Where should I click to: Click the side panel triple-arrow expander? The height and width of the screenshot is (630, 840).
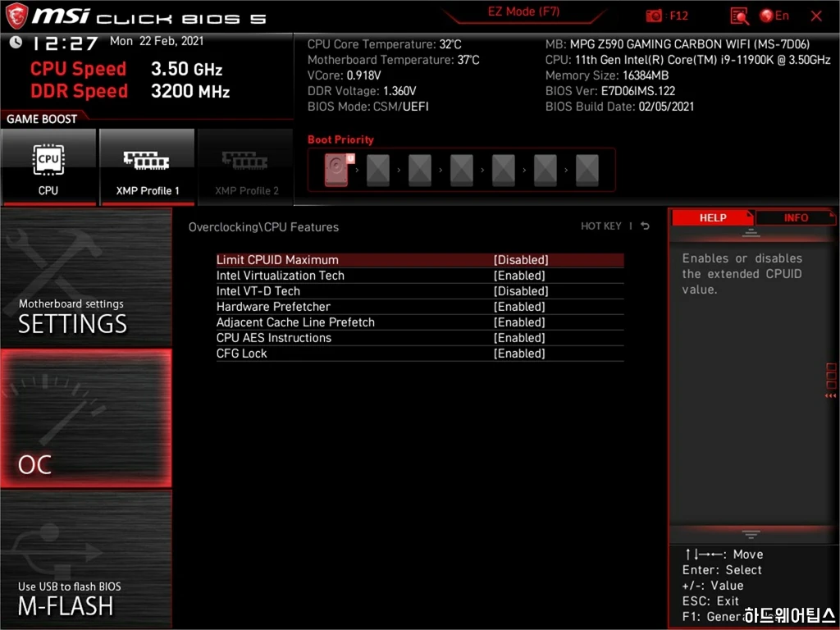830,395
